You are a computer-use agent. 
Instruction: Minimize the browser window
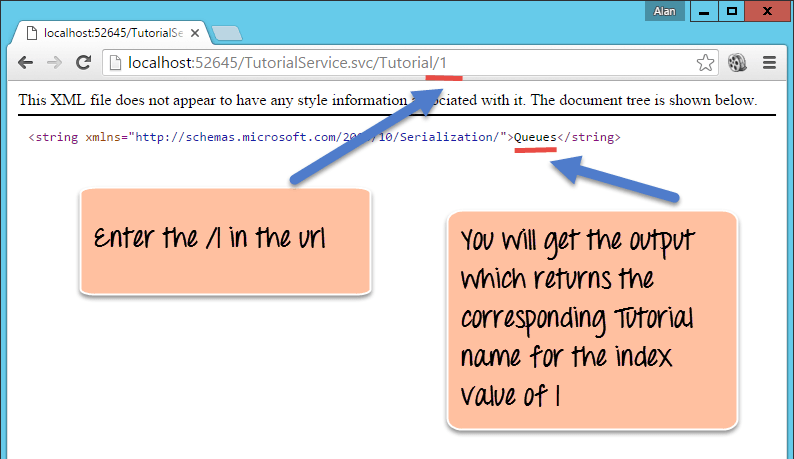tap(703, 12)
